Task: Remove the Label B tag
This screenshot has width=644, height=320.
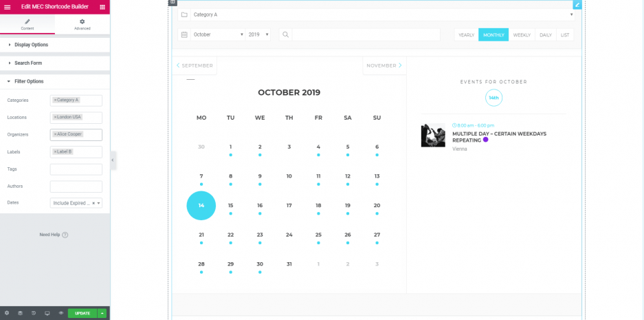Action: pos(55,152)
